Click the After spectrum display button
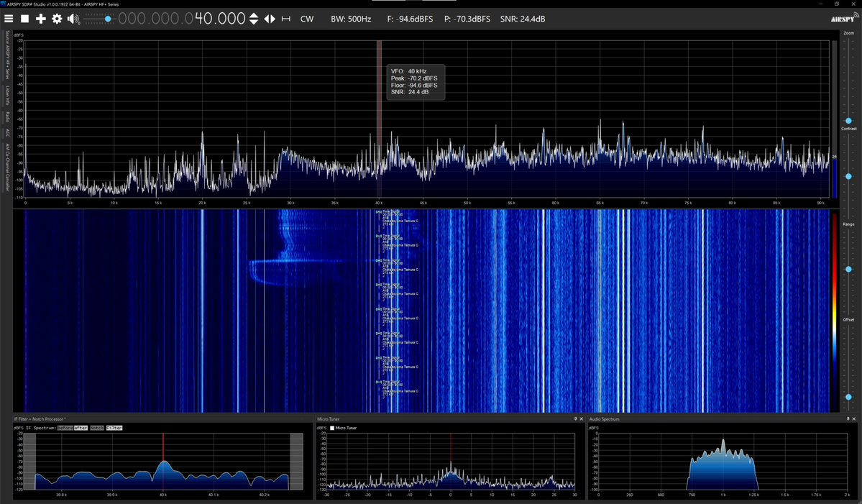 [81, 427]
